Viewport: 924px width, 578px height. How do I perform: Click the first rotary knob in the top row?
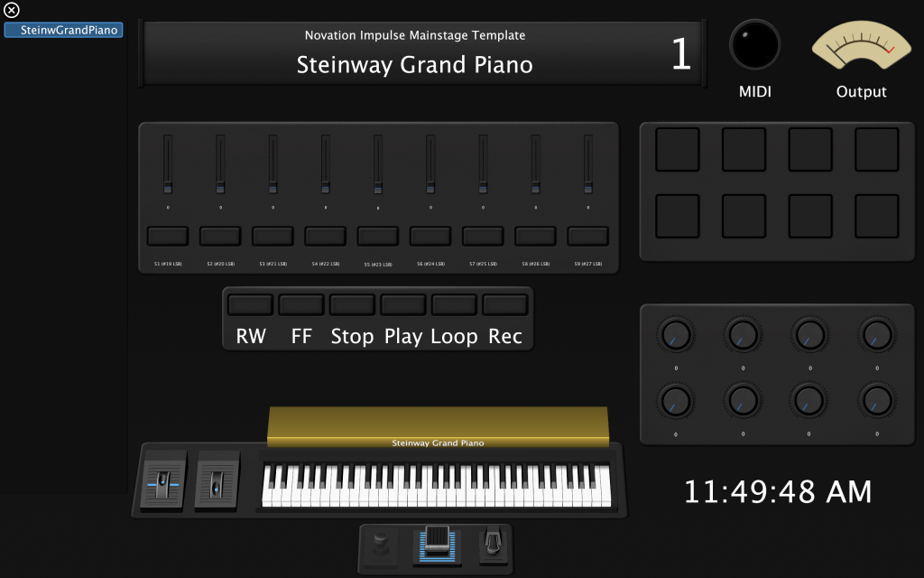[x=676, y=335]
